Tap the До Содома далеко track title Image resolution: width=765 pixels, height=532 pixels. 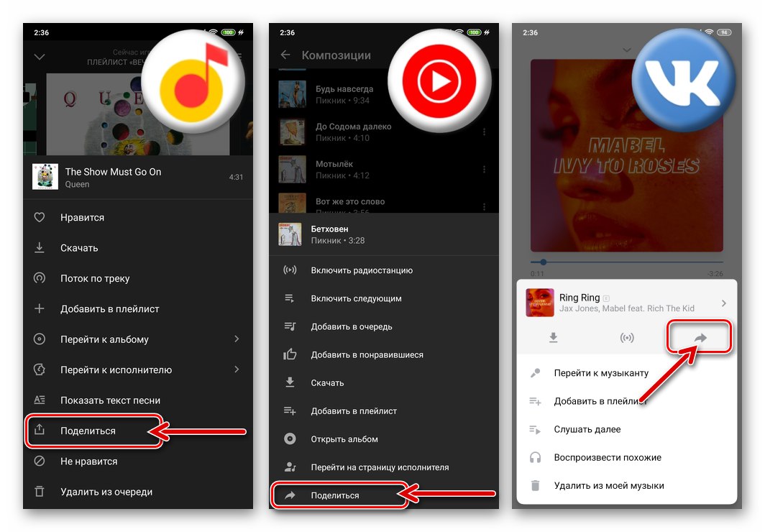(353, 127)
